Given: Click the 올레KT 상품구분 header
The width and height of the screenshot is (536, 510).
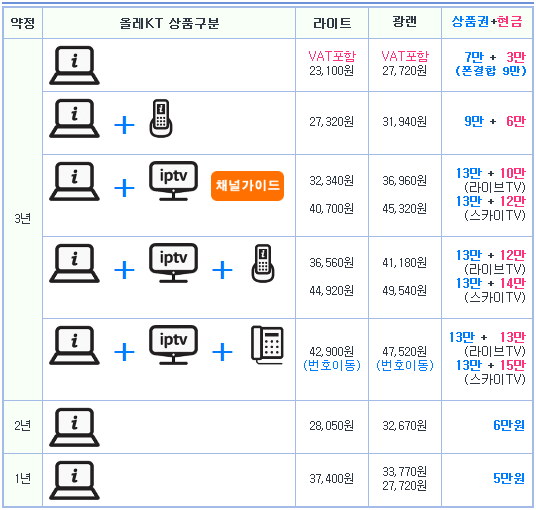Looking at the screenshot, I should click(169, 23).
